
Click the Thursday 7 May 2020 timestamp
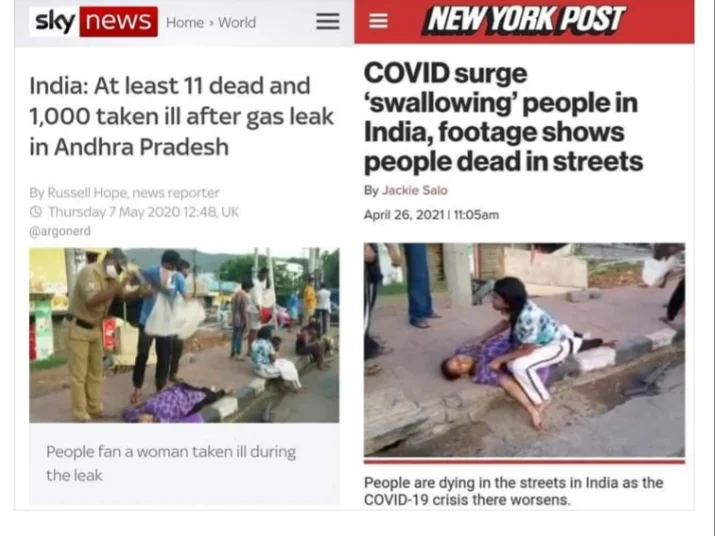click(x=144, y=212)
